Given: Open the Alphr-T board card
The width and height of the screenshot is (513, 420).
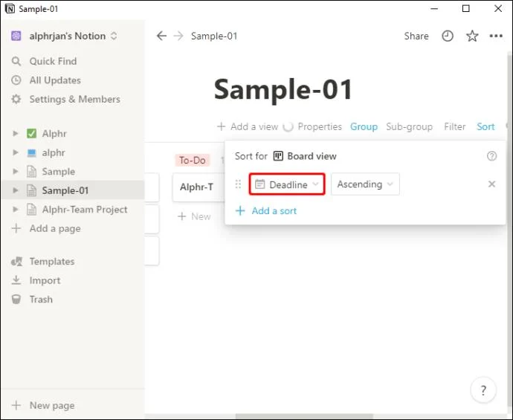Looking at the screenshot, I should point(199,187).
